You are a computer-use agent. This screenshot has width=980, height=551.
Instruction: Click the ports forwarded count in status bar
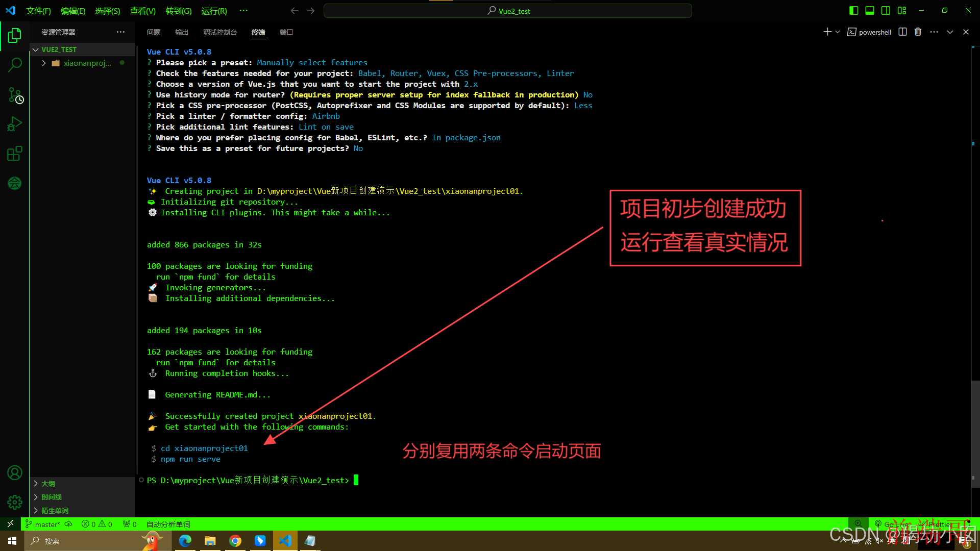pyautogui.click(x=130, y=524)
